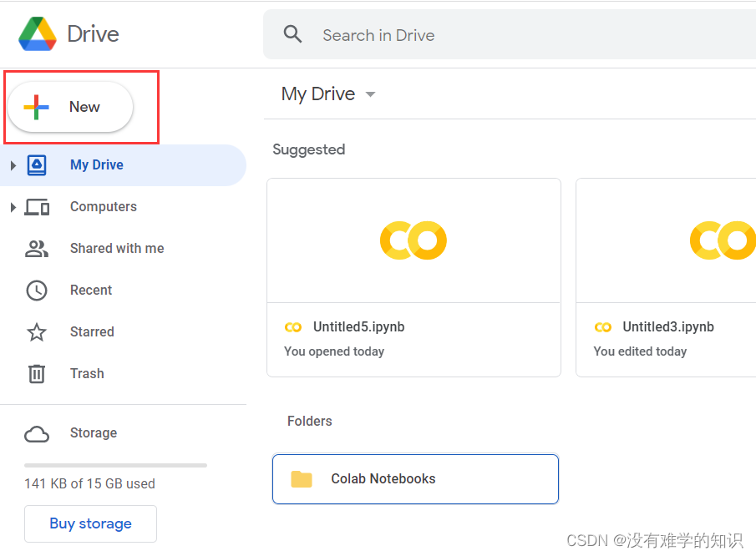Viewport: 756px width, 556px height.
Task: Click the Colab icon next to Untitled5.ipynb
Action: [293, 326]
